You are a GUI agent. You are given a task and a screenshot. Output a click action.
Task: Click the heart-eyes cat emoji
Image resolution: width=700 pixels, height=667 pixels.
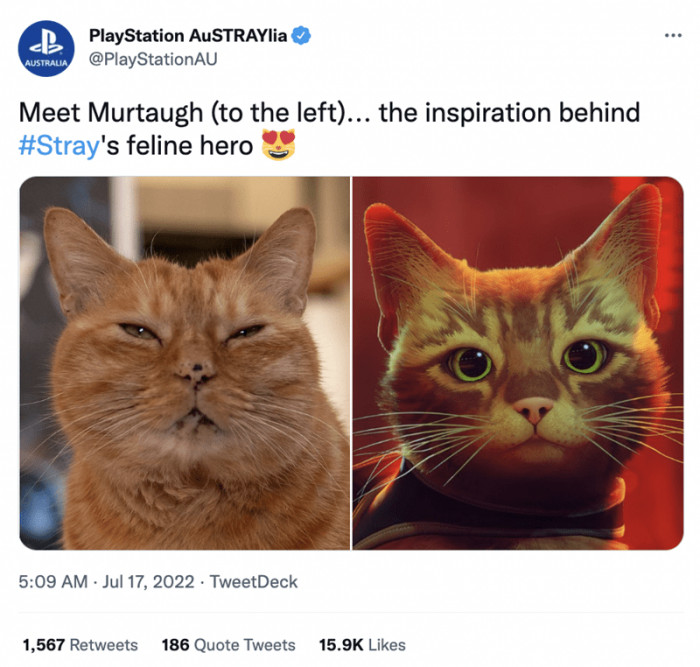click(279, 145)
